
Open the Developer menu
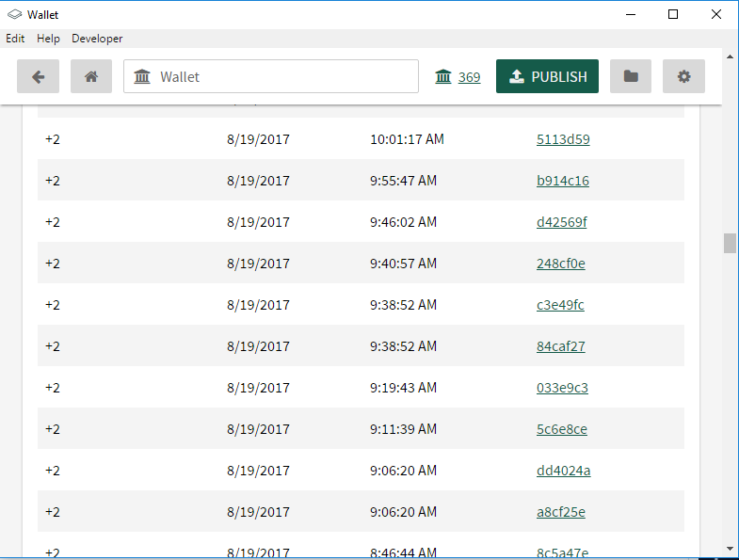97,39
